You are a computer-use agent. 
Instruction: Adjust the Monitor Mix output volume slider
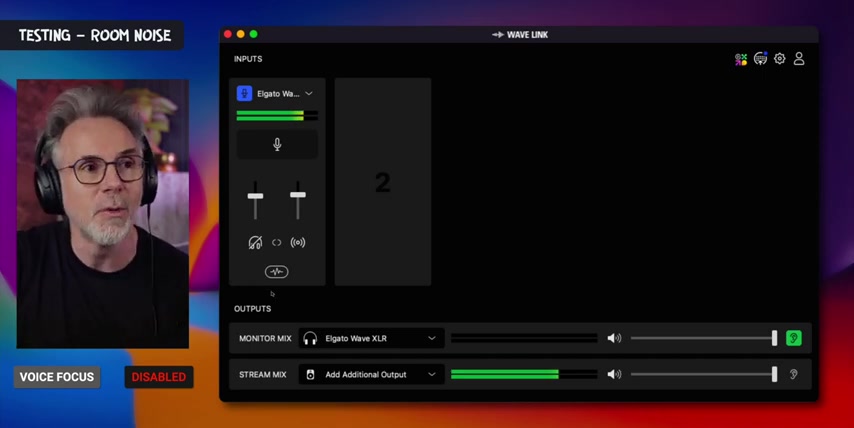tap(704, 338)
